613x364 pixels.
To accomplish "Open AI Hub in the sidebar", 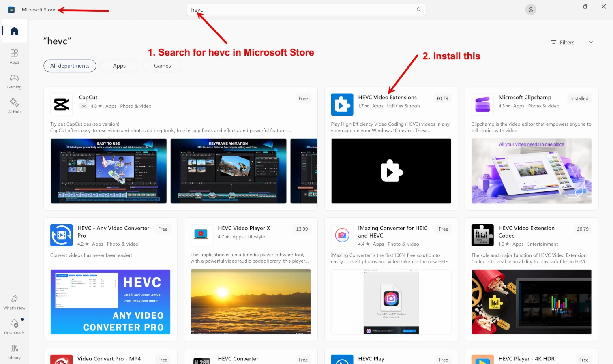I will 14,106.
